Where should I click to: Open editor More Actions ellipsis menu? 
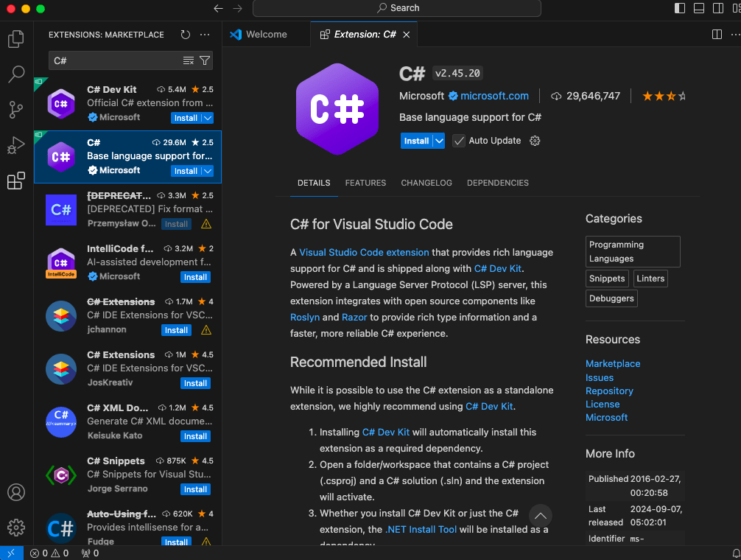click(x=735, y=35)
